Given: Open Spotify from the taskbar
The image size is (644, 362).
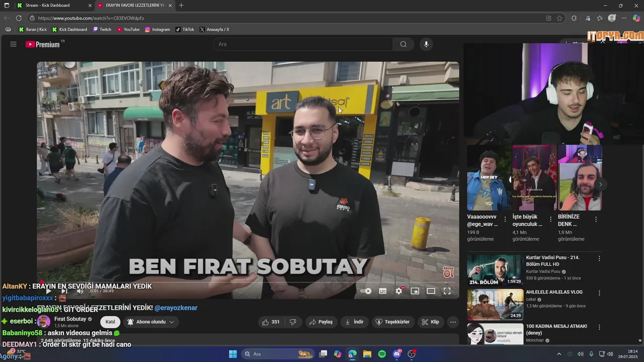Looking at the screenshot, I should click(x=382, y=354).
